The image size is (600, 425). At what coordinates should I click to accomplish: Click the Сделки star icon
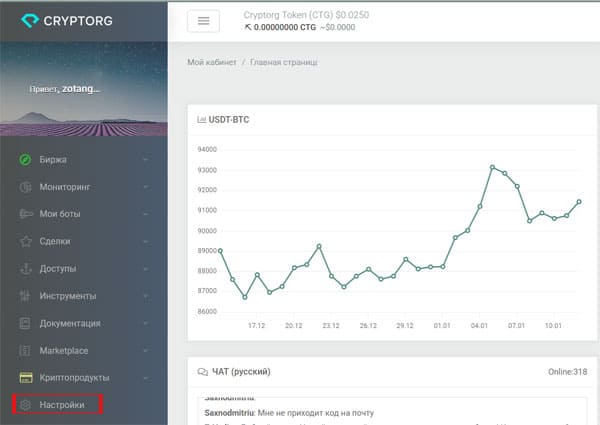(25, 241)
